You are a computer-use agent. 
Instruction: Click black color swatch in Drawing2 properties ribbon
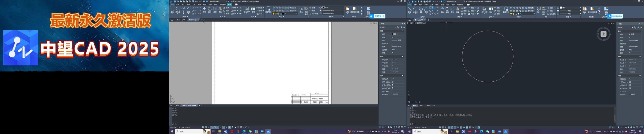coord(324,8)
